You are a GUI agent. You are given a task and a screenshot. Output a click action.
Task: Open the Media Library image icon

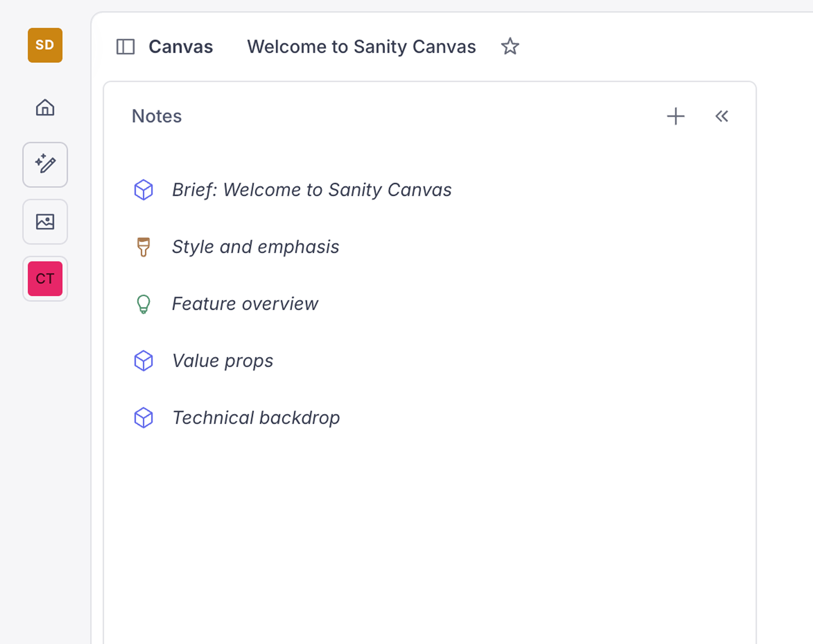coord(45,222)
